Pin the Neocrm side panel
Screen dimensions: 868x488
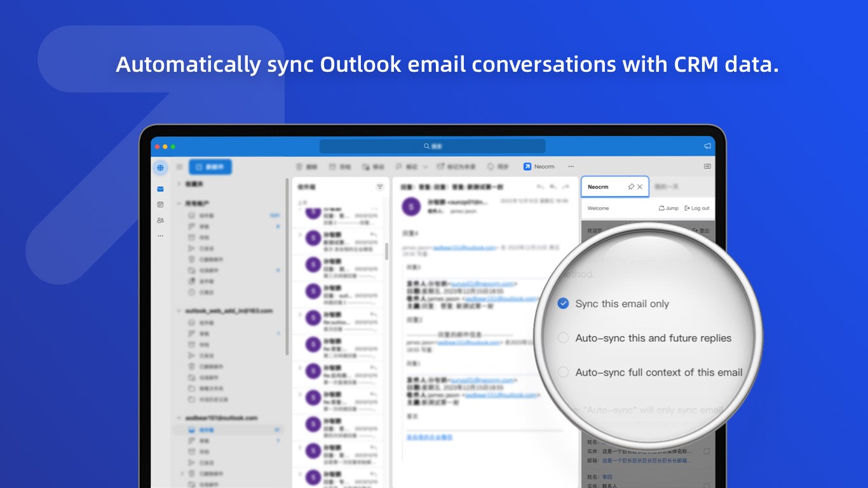pyautogui.click(x=630, y=187)
